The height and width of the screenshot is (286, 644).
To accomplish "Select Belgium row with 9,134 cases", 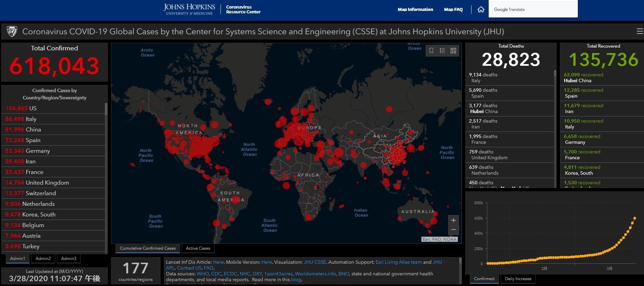I will [53, 225].
